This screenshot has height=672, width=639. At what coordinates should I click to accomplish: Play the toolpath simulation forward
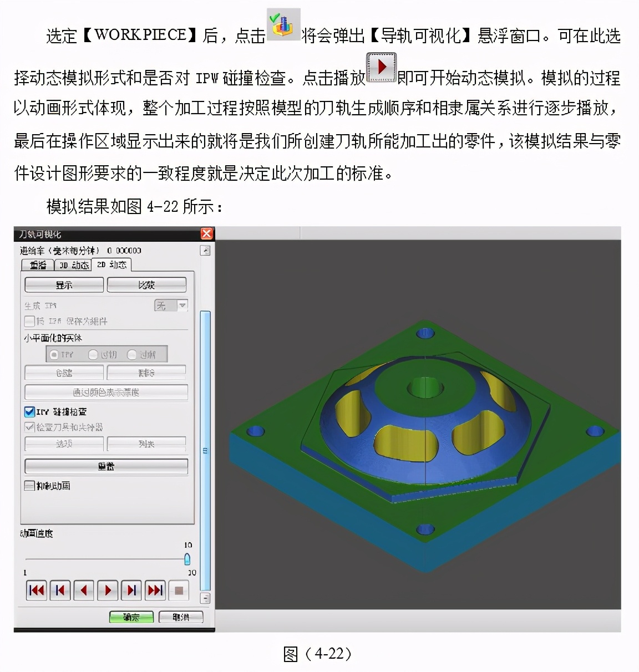108,590
